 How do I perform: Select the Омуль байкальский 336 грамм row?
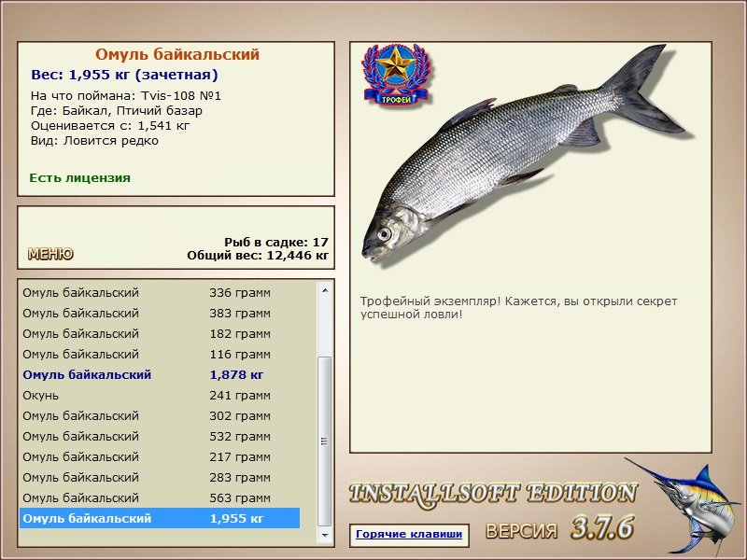pyautogui.click(x=160, y=292)
